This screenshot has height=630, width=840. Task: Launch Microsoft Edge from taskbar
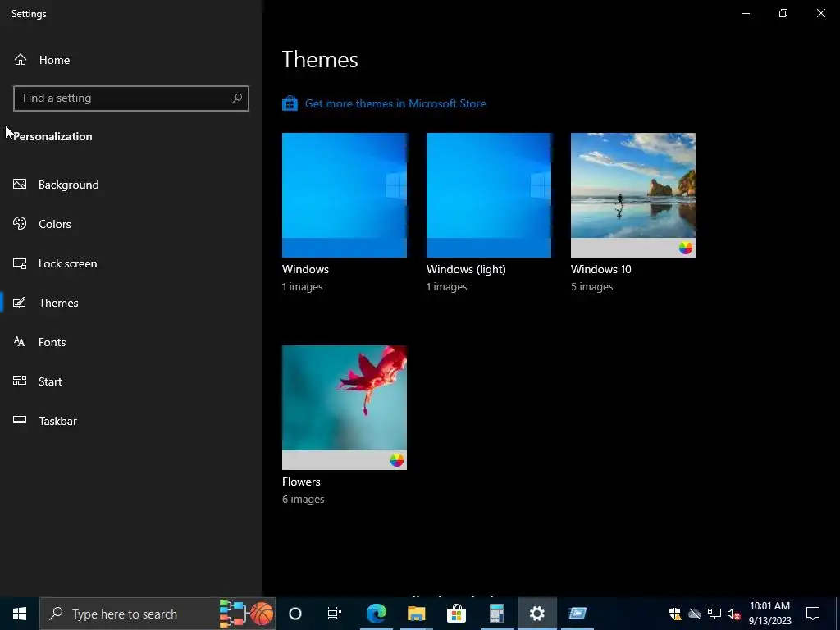(x=377, y=614)
